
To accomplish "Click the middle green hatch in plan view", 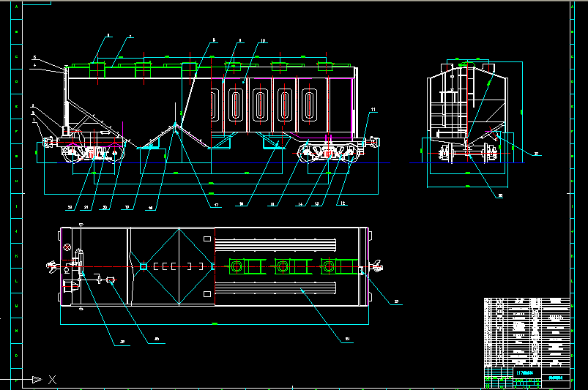I will (x=283, y=266).
